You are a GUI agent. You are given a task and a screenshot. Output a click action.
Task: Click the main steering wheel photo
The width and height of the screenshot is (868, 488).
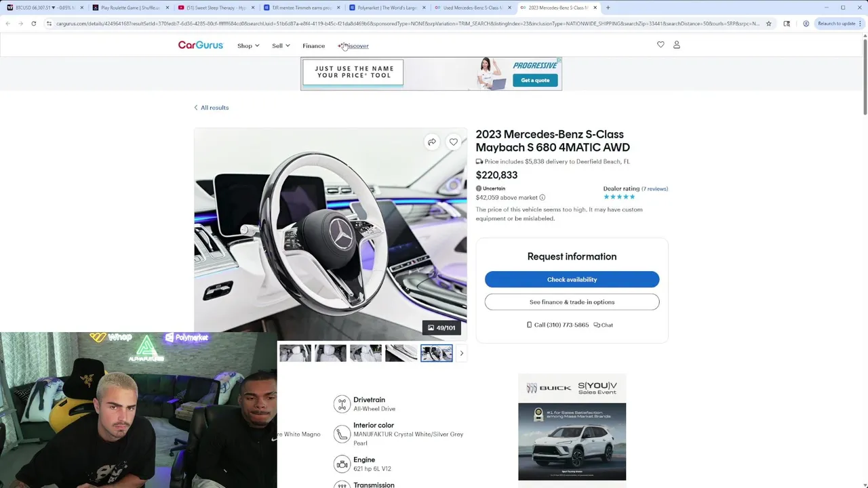(x=330, y=234)
